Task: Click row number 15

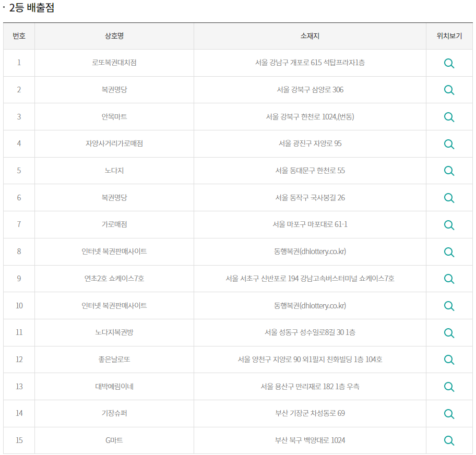Action: [x=19, y=440]
